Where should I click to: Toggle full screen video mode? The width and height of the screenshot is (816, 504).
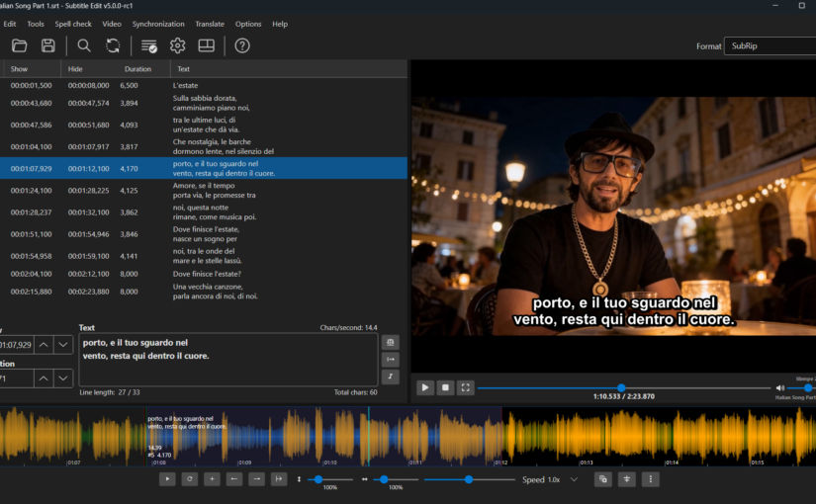point(466,387)
